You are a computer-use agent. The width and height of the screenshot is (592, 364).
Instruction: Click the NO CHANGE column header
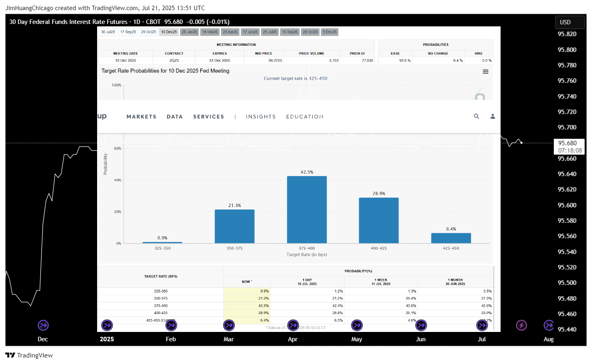point(438,54)
